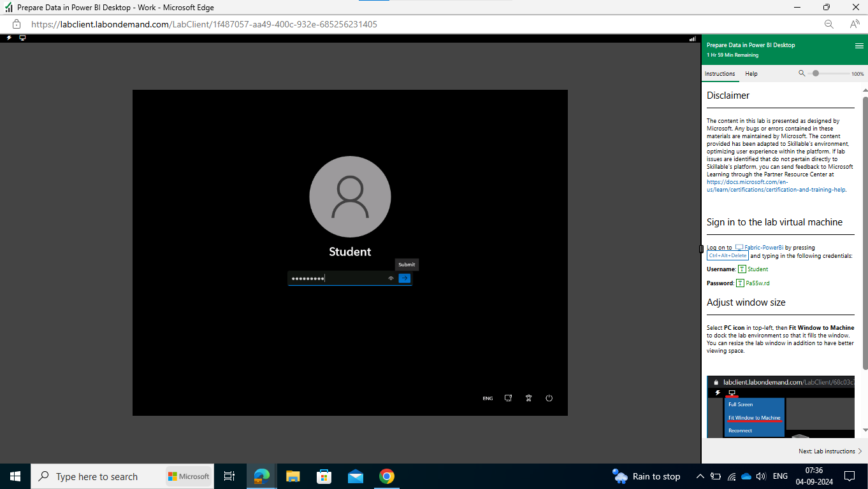This screenshot has height=489, width=868.
Task: Go to Next: Lab instructions
Action: pyautogui.click(x=830, y=451)
